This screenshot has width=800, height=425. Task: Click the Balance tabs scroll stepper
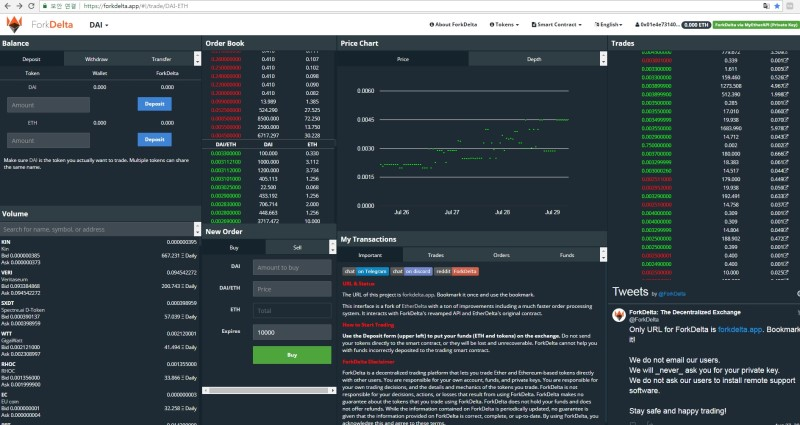tap(197, 59)
